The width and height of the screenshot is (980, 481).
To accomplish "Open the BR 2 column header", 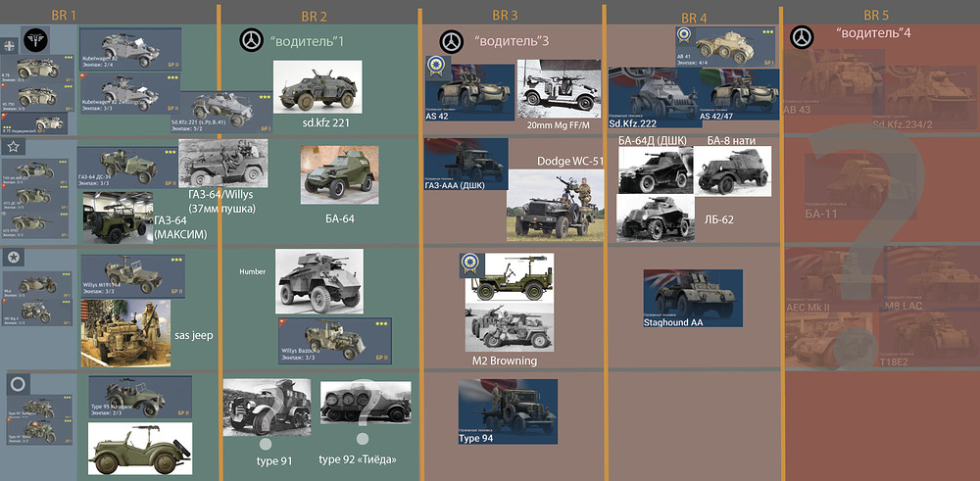I will (x=315, y=17).
